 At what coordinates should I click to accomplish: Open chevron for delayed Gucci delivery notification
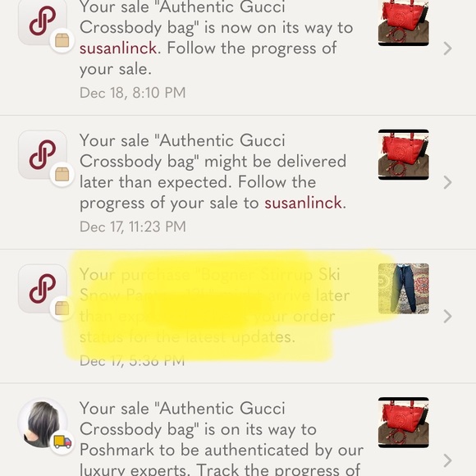coord(447,182)
